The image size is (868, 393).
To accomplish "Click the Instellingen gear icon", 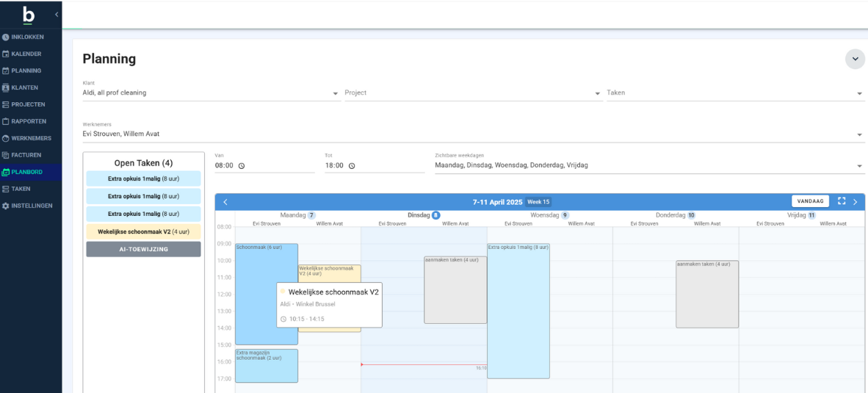I will click(x=6, y=206).
